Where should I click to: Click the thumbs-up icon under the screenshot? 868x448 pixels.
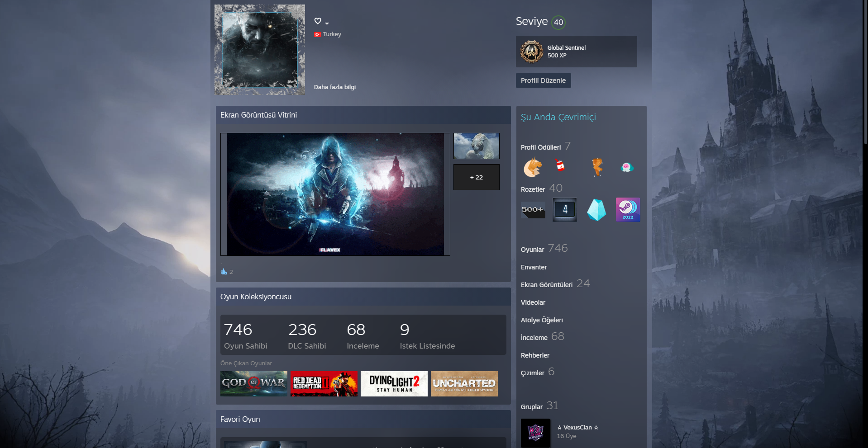224,272
